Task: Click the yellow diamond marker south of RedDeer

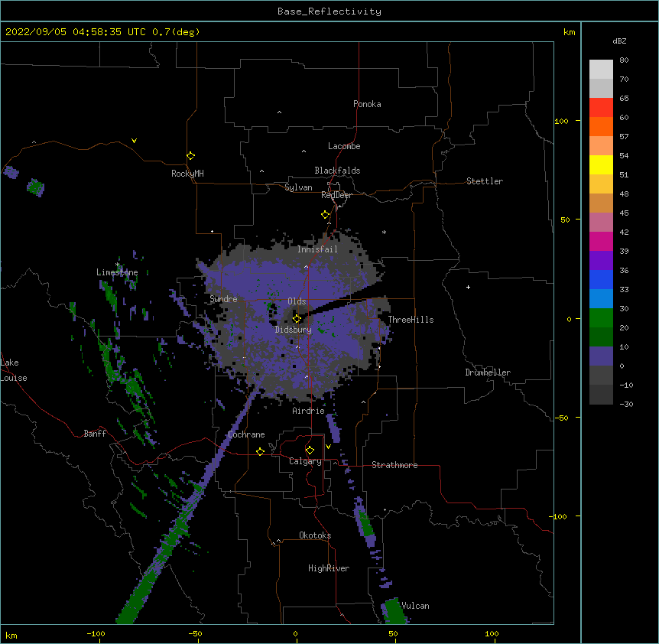Action: click(325, 215)
